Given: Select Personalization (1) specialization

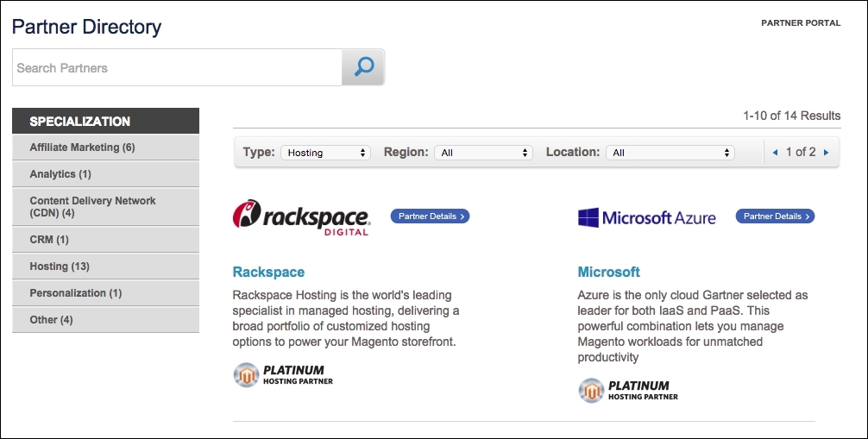Looking at the screenshot, I should (106, 293).
